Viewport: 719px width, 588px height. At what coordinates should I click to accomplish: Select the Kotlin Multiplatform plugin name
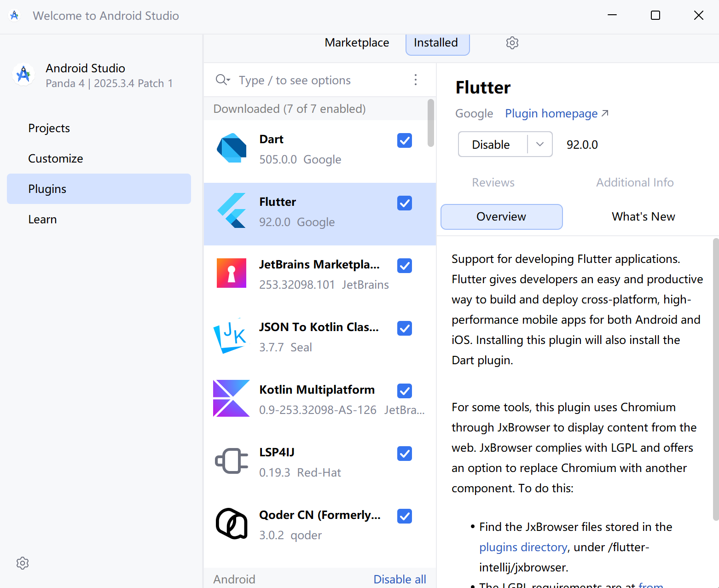pyautogui.click(x=317, y=390)
